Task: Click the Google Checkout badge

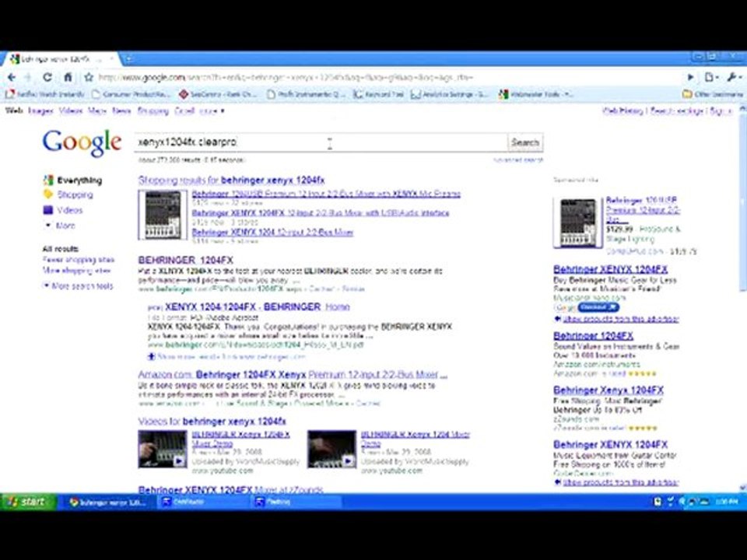Action: point(598,308)
